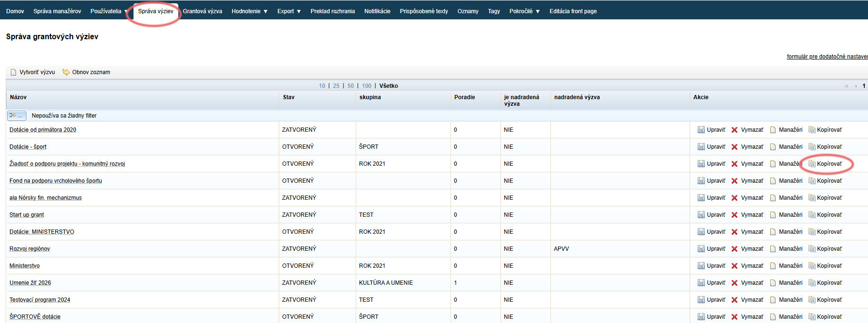This screenshot has height=323, width=868.
Task: Show 50 items per page
Action: click(x=351, y=86)
